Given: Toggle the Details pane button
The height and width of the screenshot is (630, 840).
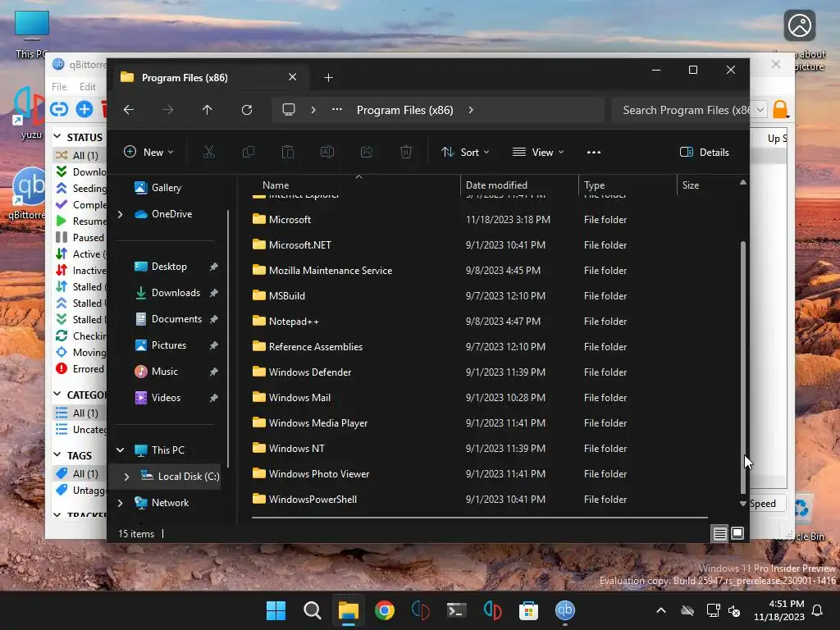Looking at the screenshot, I should tap(704, 152).
